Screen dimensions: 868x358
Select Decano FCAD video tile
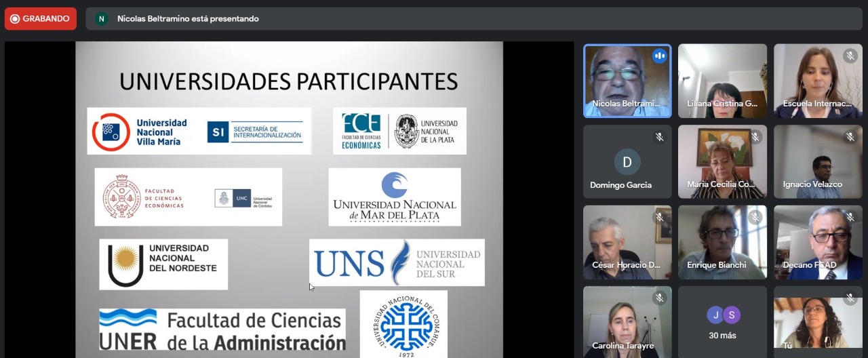point(818,242)
